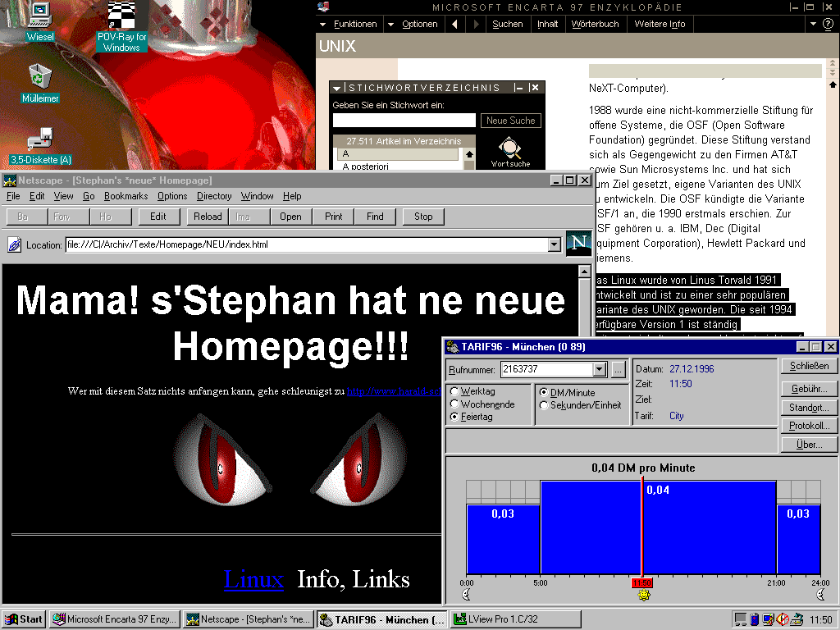This screenshot has width=840, height=630.
Task: Open Wörterbuch in the Encarta menu bar
Action: click(596, 24)
